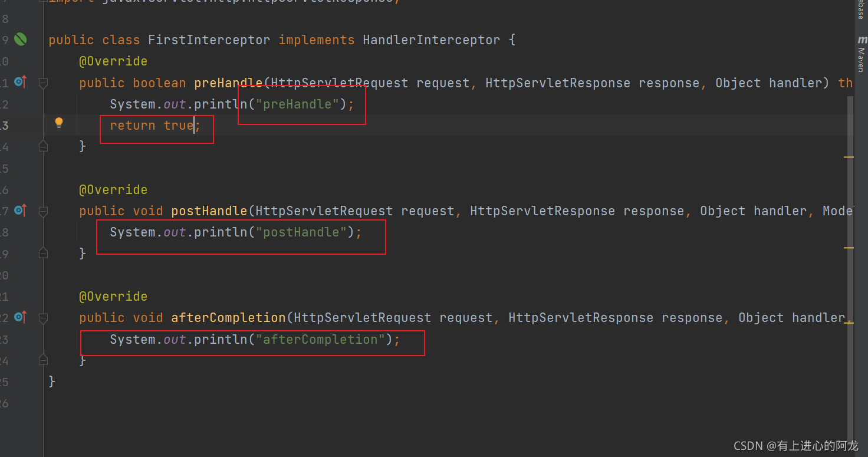Click the HandlerInterceptor interface name
The height and width of the screenshot is (457, 868).
(x=431, y=40)
